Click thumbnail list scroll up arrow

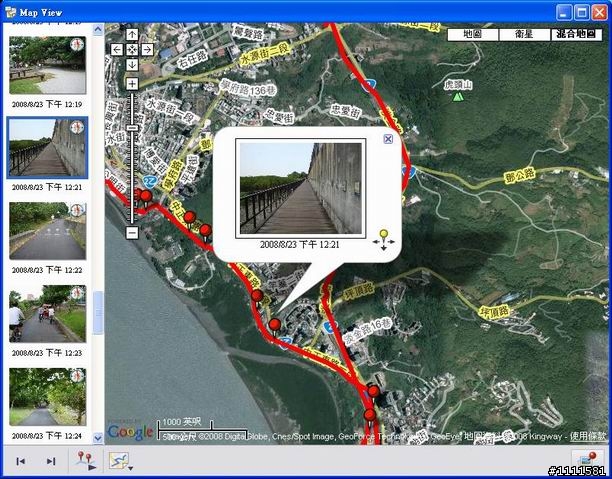click(98, 29)
